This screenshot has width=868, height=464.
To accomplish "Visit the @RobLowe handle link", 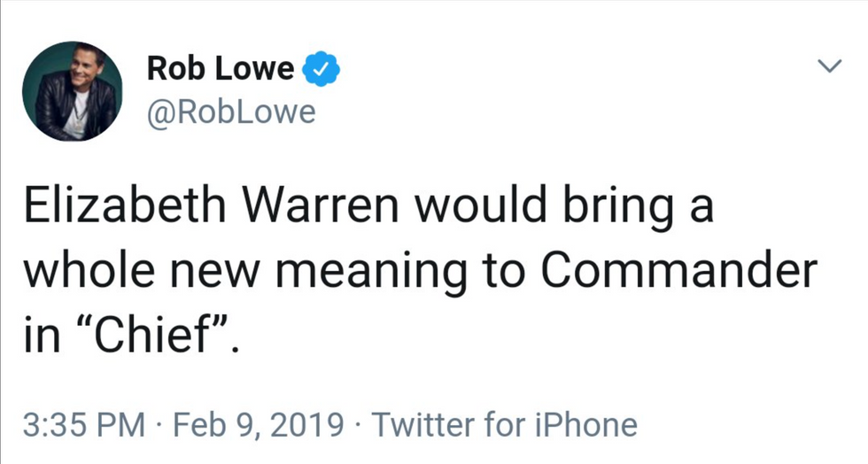I will click(x=231, y=112).
